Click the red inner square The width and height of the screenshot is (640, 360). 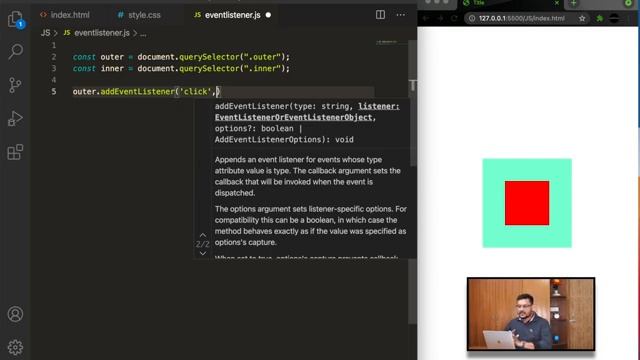coord(527,203)
